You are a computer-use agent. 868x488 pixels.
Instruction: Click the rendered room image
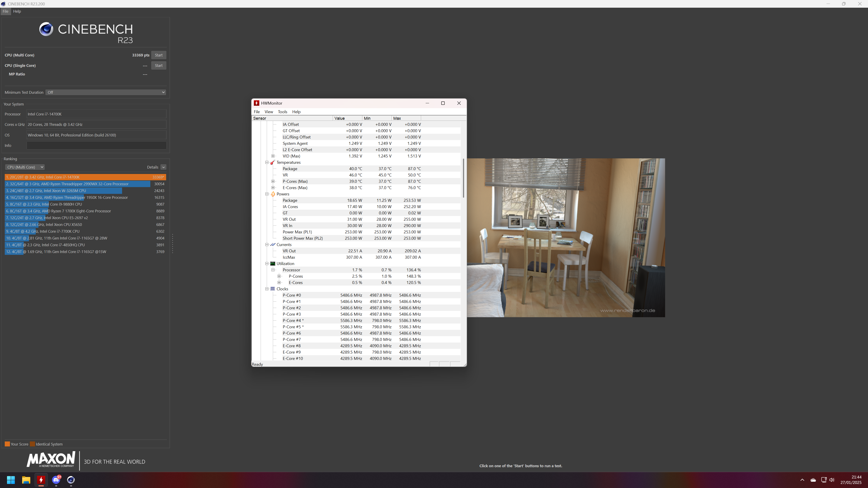pos(566,238)
